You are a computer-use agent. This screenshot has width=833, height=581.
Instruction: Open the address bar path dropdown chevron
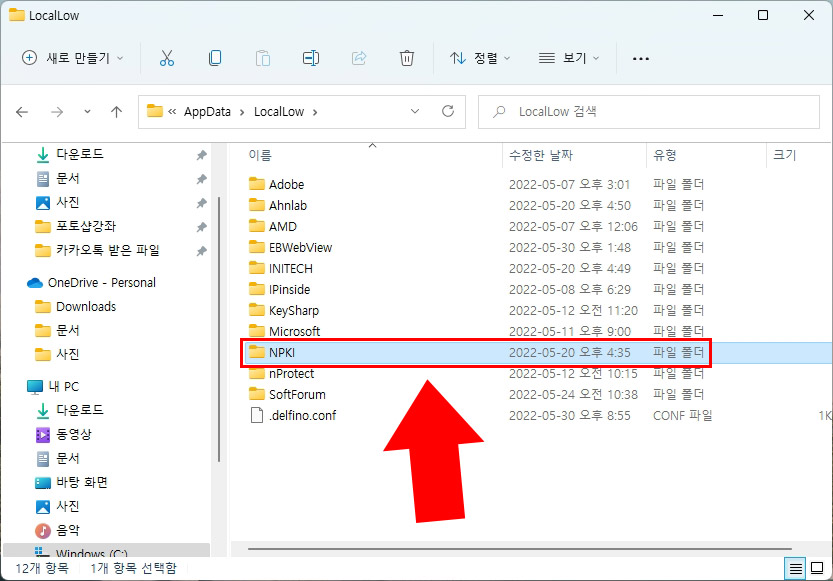415,112
